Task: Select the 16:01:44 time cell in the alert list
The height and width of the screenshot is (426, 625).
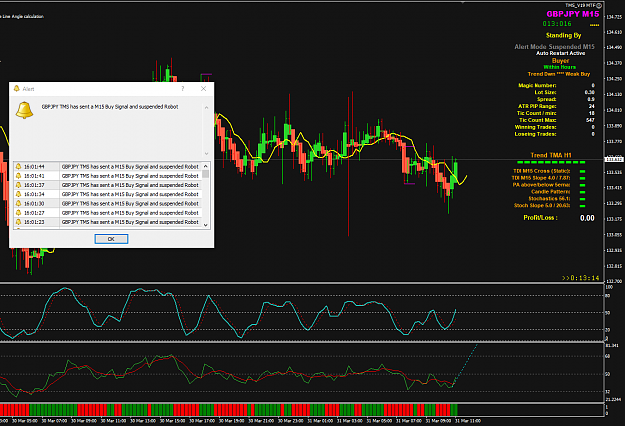Action: click(x=34, y=167)
